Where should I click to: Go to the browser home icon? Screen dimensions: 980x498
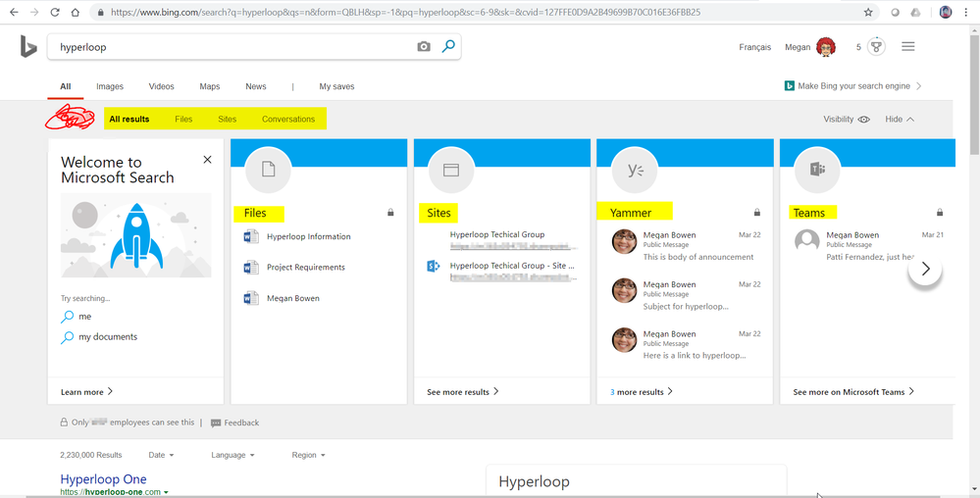coord(76,12)
